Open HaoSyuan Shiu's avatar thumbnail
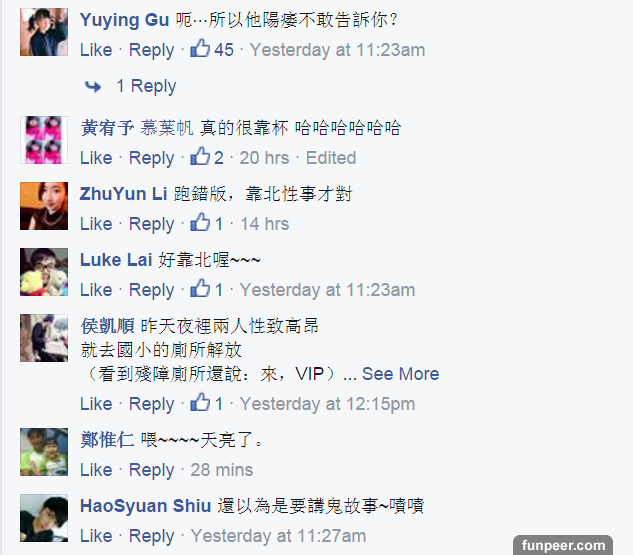 tap(44, 518)
